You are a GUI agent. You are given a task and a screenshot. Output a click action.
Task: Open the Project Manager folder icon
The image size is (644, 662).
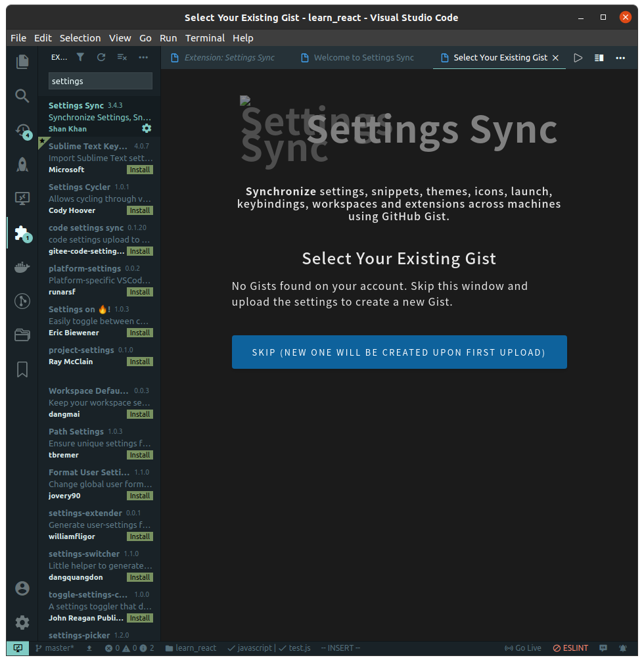click(x=22, y=335)
